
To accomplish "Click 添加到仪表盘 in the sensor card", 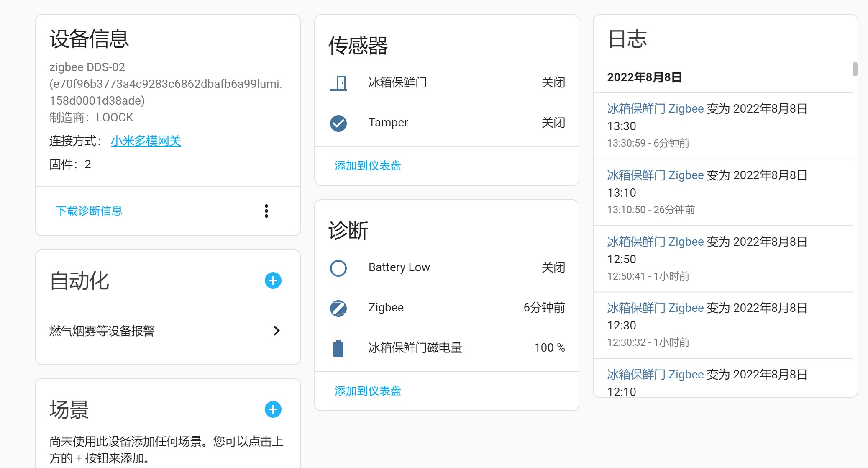I will click(368, 166).
